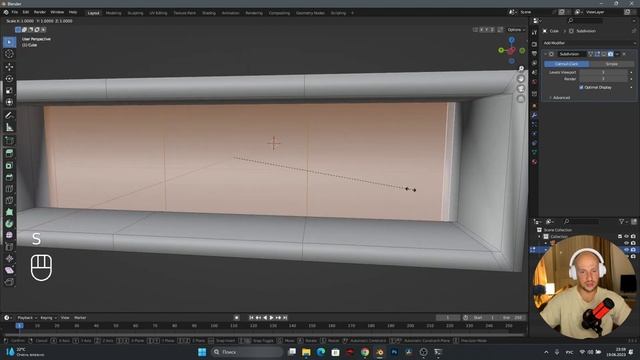Open the Edit menu

click(26, 12)
